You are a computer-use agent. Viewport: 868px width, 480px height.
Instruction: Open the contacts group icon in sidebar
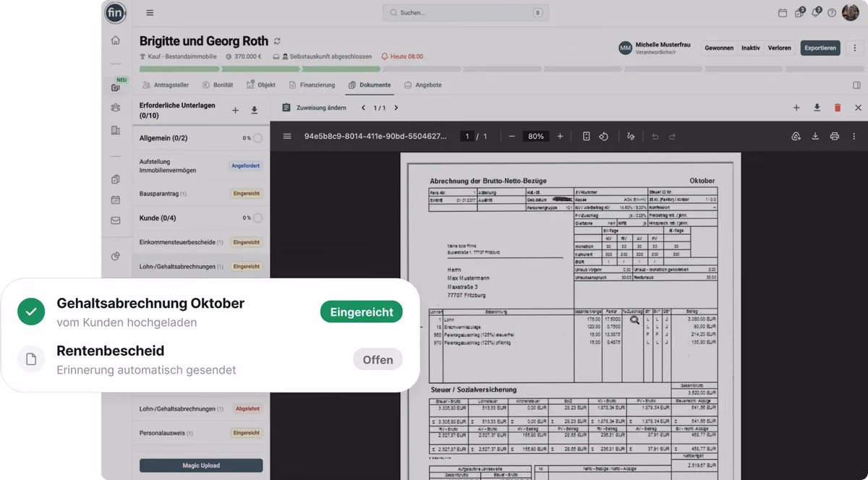[116, 108]
